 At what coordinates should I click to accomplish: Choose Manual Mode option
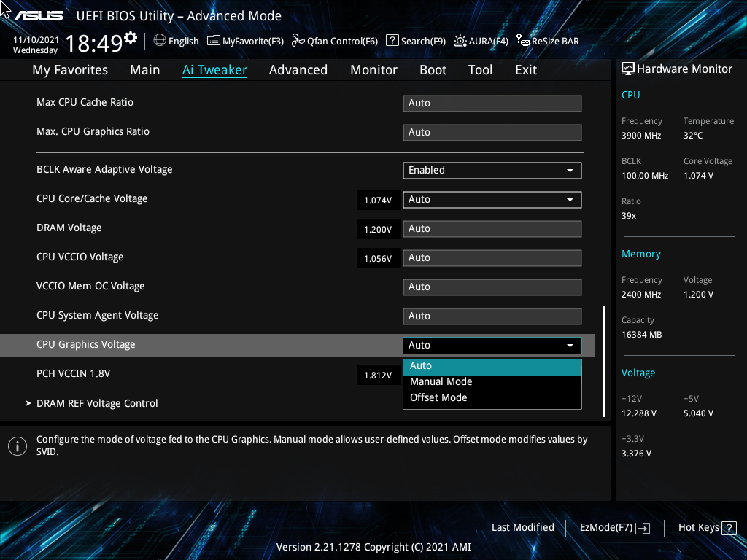coord(492,382)
